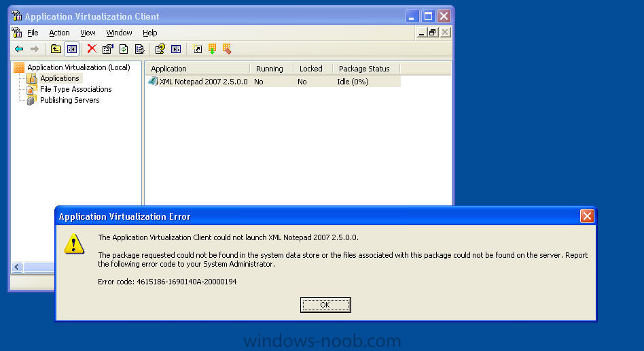Click the error code text 4615186-1690140A-20000194
Viewport: 644px width, 351px height.
186,282
